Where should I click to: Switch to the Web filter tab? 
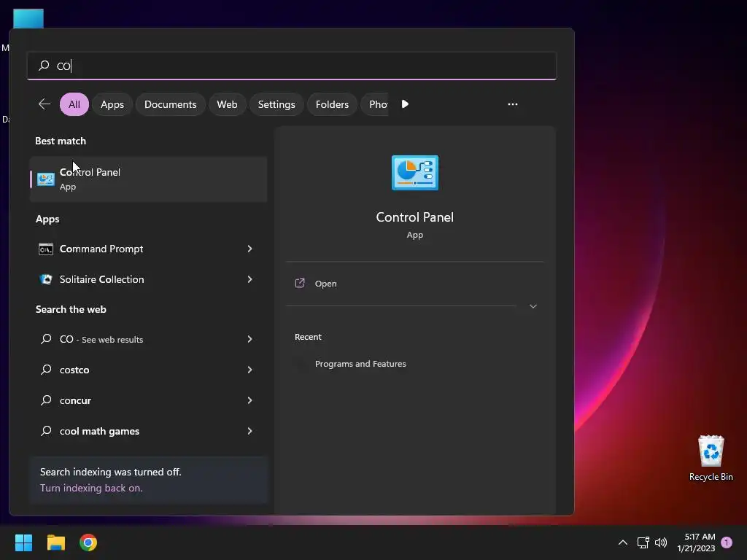228,104
